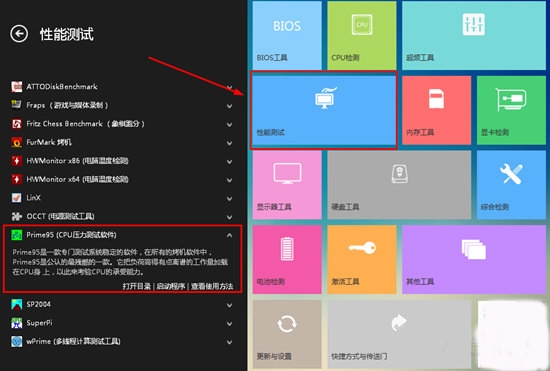550x371 pixels.
Task: Click the SuperPi app icon
Action: (16, 323)
